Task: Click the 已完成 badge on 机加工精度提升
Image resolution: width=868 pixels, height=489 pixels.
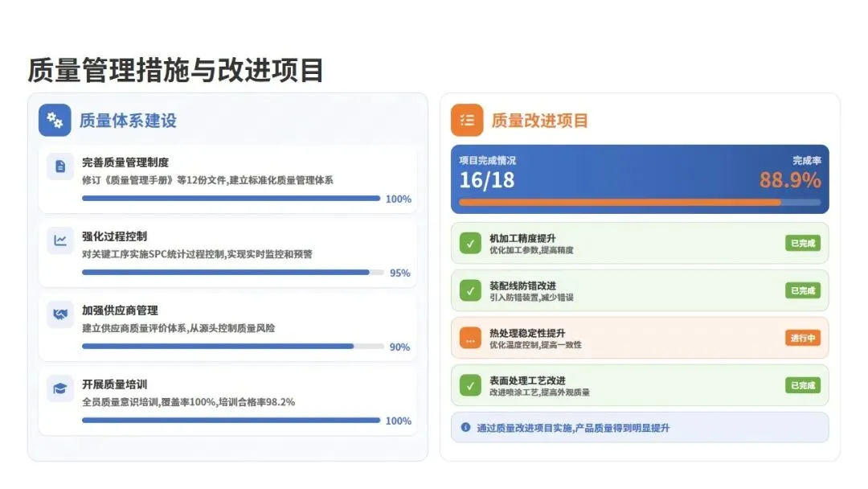Action: (x=802, y=243)
